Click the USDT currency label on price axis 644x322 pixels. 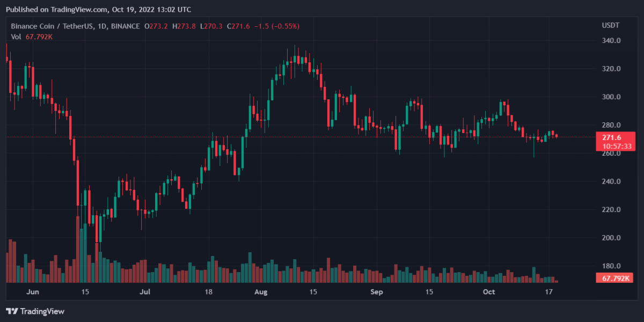(x=611, y=26)
